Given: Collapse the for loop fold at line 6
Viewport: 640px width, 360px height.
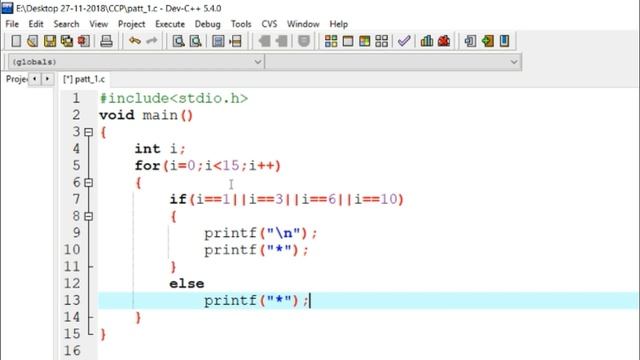Looking at the screenshot, I should point(89,183).
